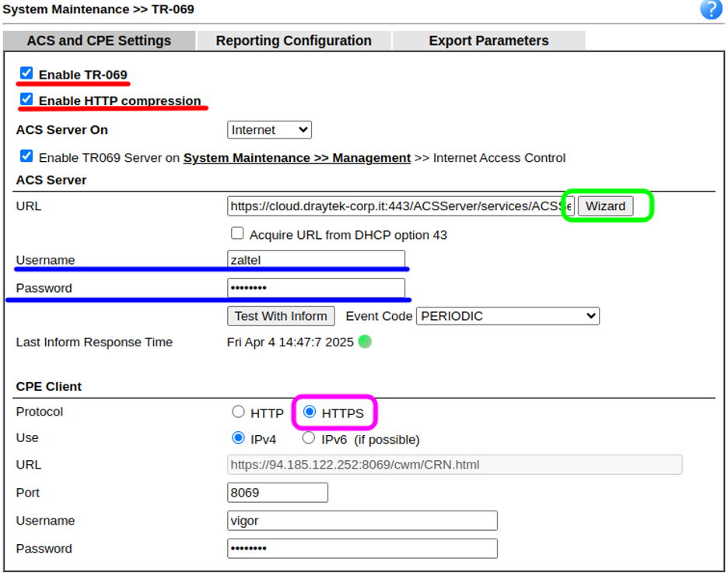Click the green Last Inform status indicator
Screen dimensions: 728x576
(365, 342)
